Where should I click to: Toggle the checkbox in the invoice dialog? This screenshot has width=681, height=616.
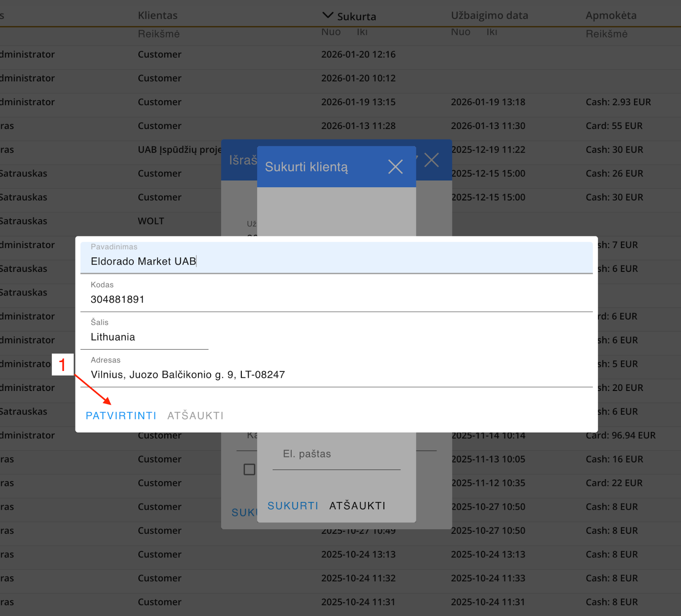tap(249, 469)
